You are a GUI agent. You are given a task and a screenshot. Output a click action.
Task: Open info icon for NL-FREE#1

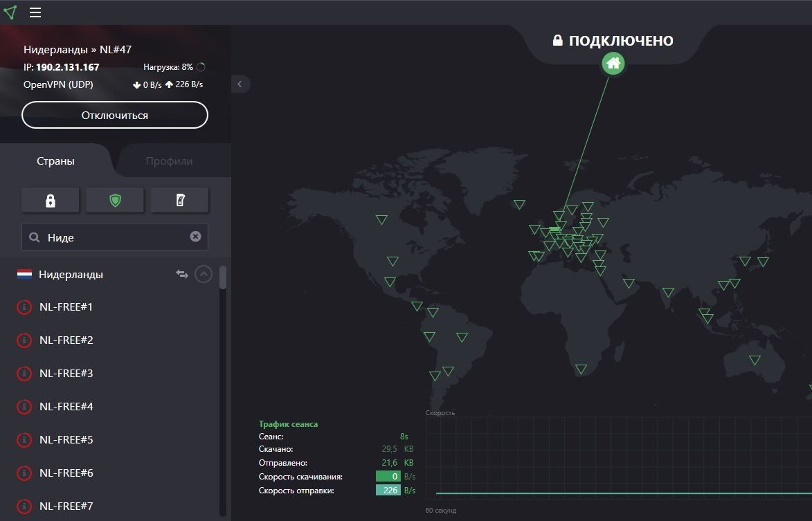tap(24, 307)
